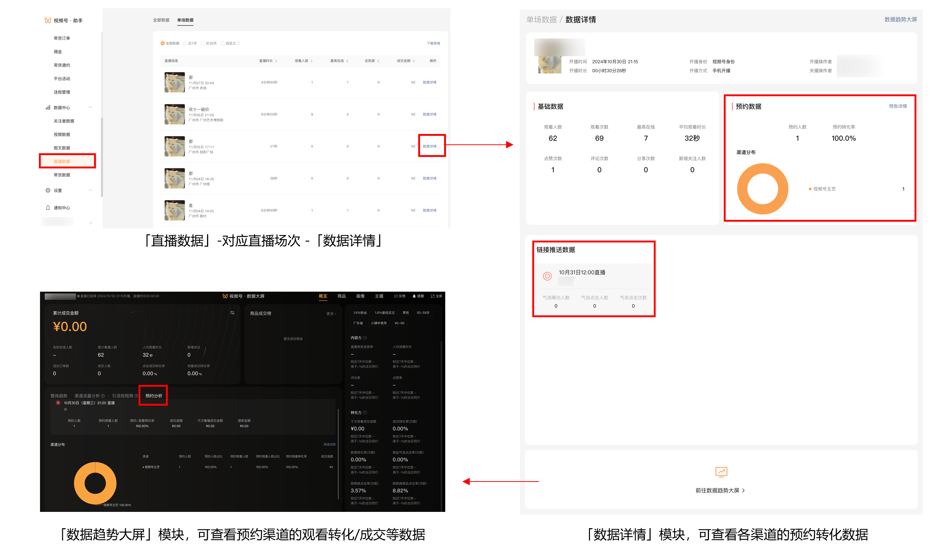Choose the 自定义 date range radio
The width and height of the screenshot is (949, 560).
[223, 43]
